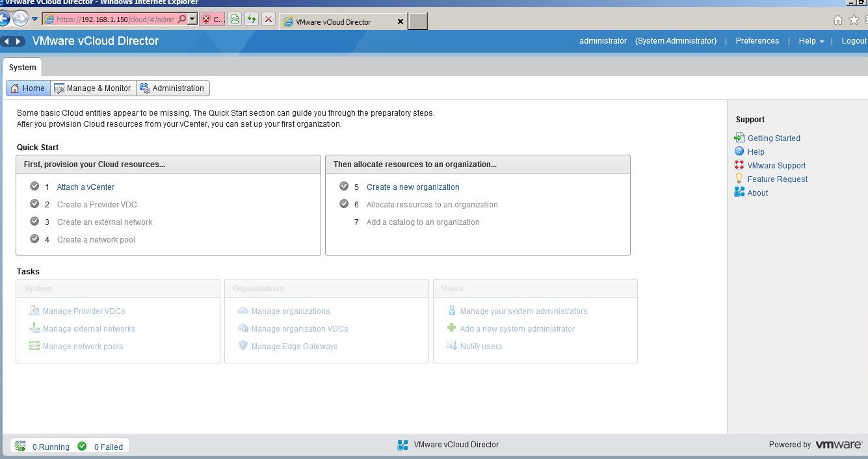868x459 pixels.
Task: Click the 0 Failed tasks status
Action: point(109,447)
